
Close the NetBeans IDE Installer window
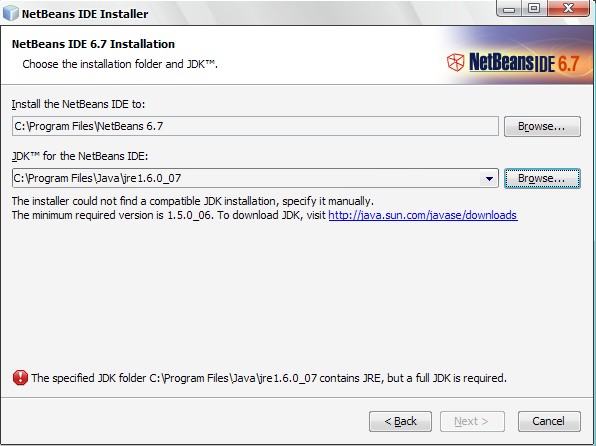pyautogui.click(x=568, y=8)
